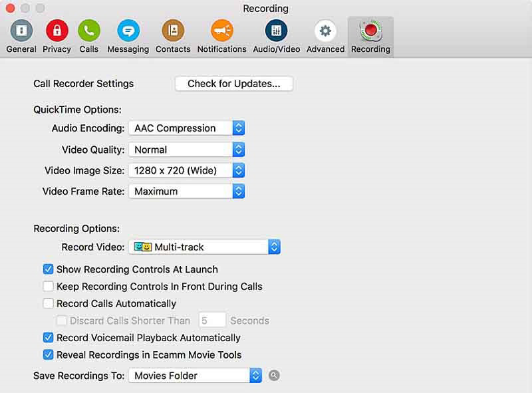Enable Record Calls Automatically checkbox
532x393 pixels.
[x=48, y=304]
